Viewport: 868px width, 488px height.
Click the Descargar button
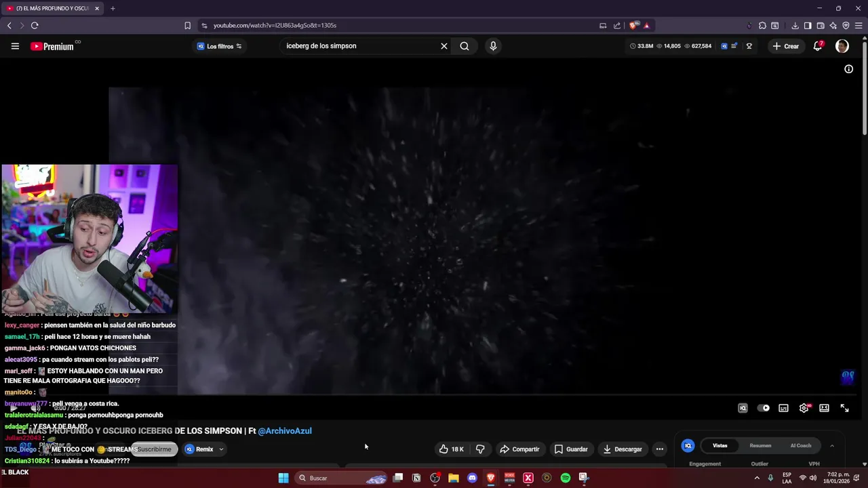pyautogui.click(x=623, y=449)
